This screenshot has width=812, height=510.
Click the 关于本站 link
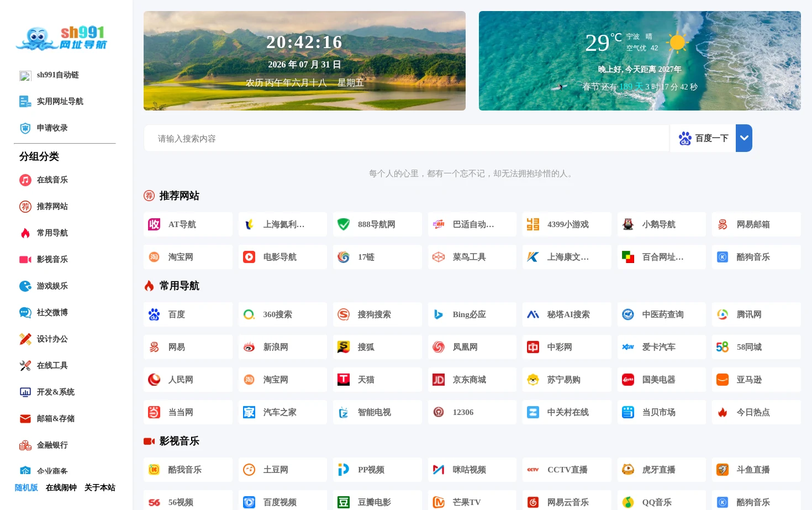click(x=100, y=488)
